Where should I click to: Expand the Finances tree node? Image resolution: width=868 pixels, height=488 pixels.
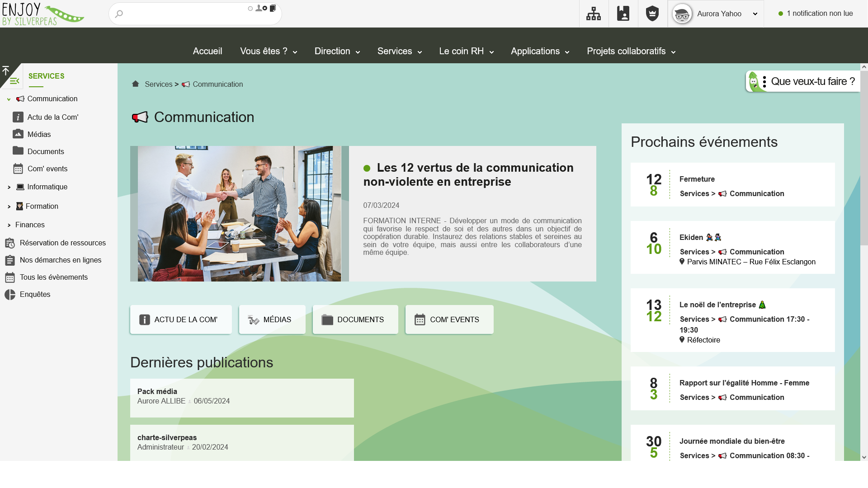point(9,225)
